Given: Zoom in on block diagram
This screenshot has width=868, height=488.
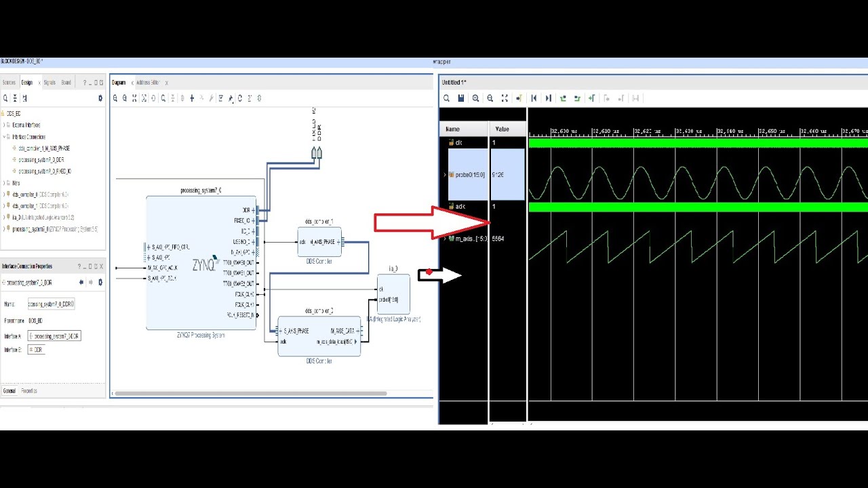Looking at the screenshot, I should [x=115, y=98].
